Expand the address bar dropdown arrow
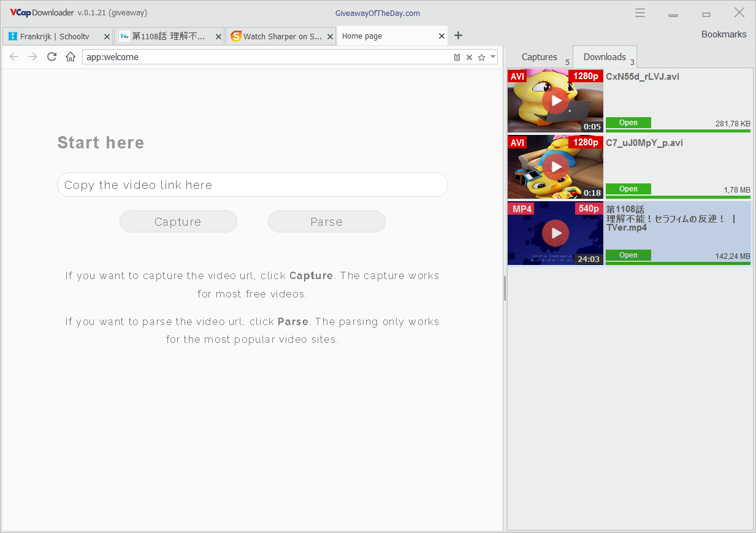The height and width of the screenshot is (533, 756). [x=493, y=56]
